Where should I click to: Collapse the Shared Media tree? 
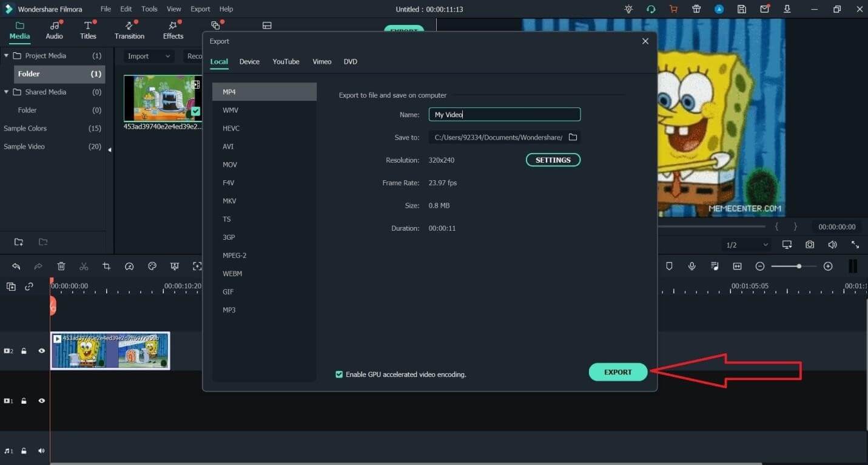[6, 92]
